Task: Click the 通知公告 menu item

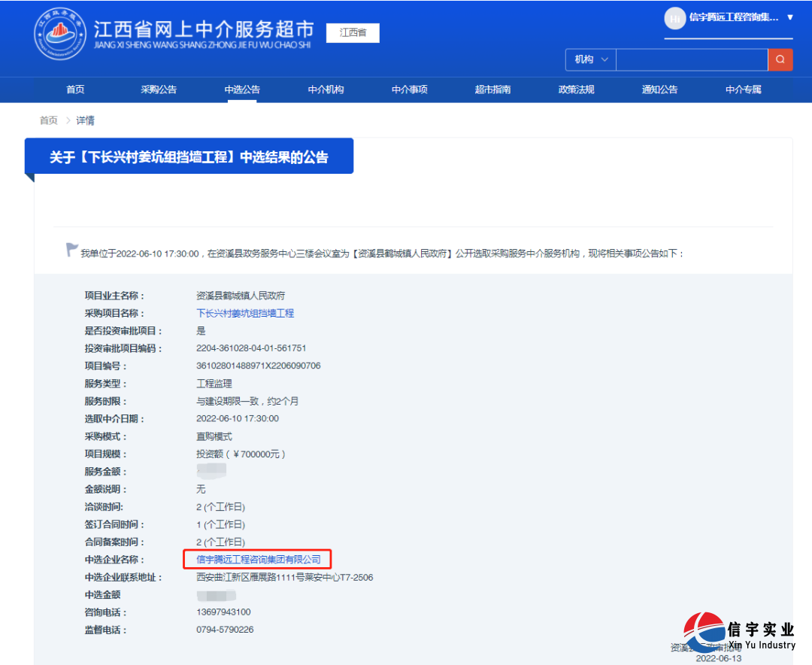Action: [659, 90]
